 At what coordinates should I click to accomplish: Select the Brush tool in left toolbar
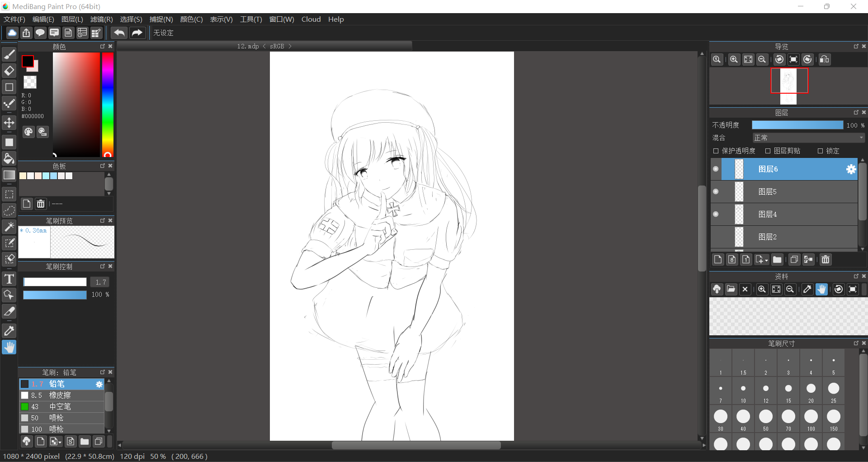[9, 54]
